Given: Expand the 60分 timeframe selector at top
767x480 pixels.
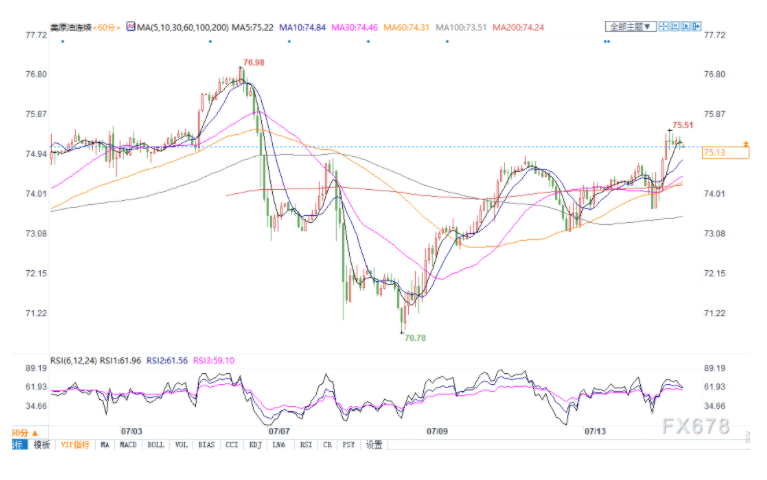Looking at the screenshot, I should (x=102, y=26).
